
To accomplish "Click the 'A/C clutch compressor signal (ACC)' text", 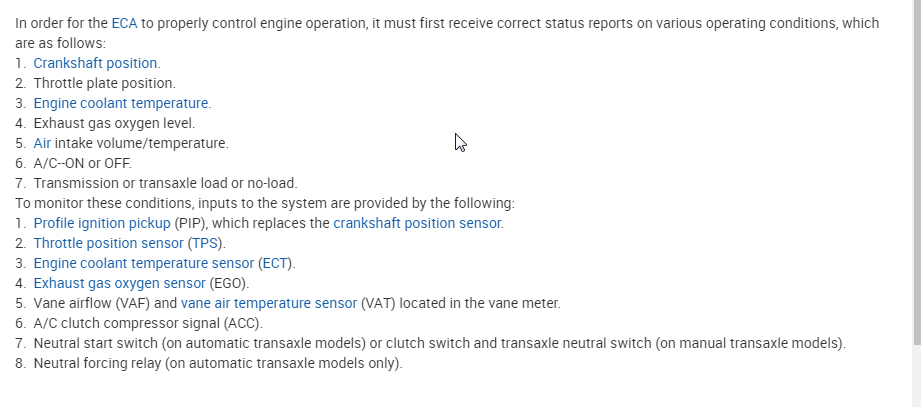I will click(147, 323).
